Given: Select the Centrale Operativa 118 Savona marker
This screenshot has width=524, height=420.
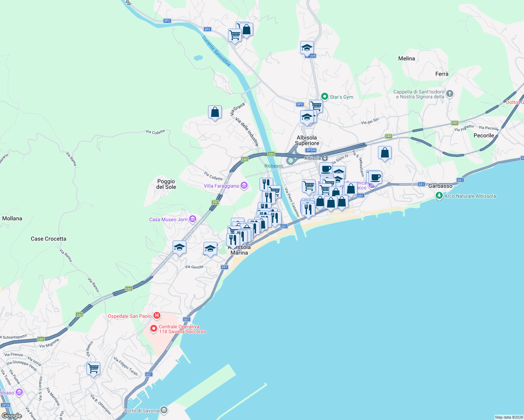Looking at the screenshot, I should (x=154, y=329).
